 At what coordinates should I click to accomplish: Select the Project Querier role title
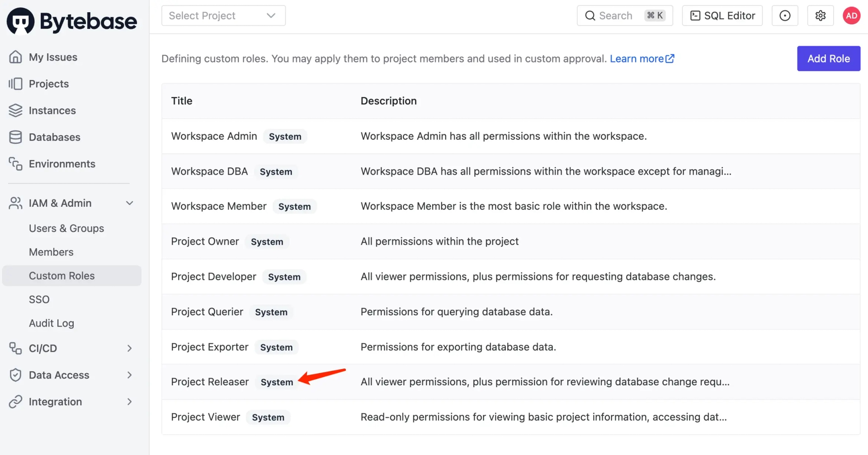(x=207, y=312)
